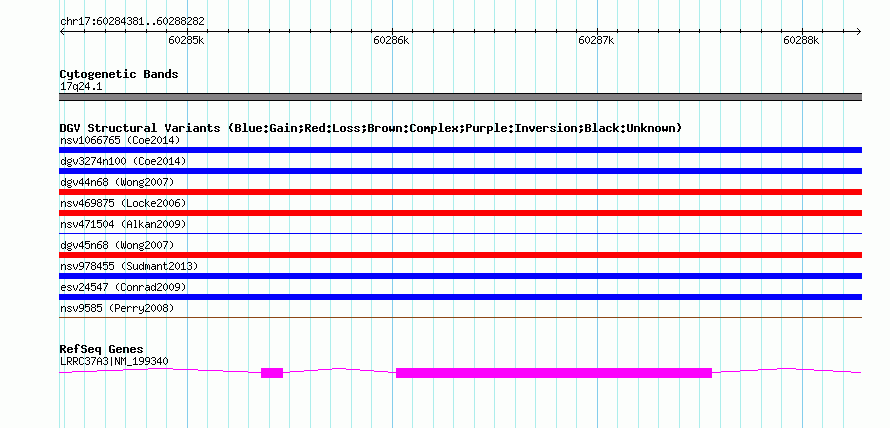Image resolution: width=890 pixels, height=428 pixels.
Task: Select the Cytogenetic Bands track title
Action: 119,74
